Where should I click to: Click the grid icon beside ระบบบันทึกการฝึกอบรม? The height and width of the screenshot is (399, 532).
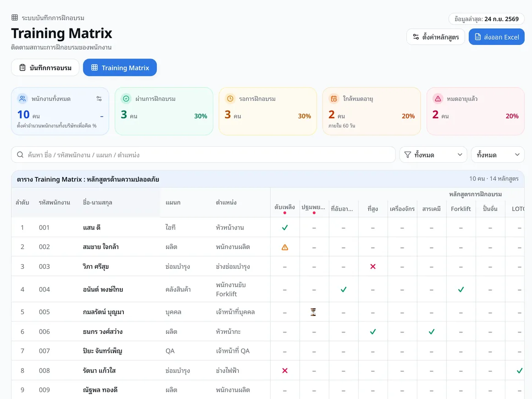click(x=15, y=17)
